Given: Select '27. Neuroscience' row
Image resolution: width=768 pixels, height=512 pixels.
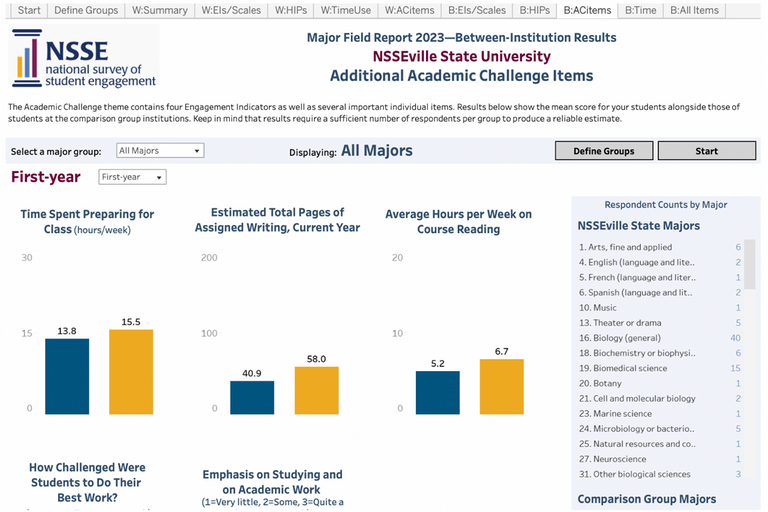Looking at the screenshot, I should (659, 459).
